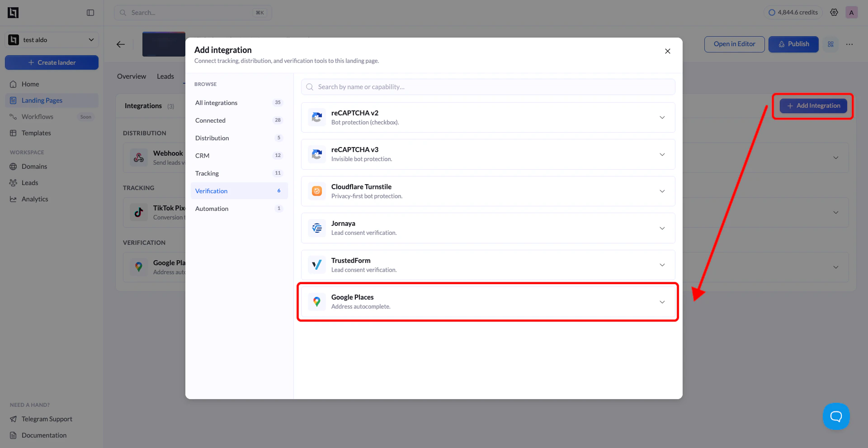Screen dimensions: 868x448
Task: Click the Publish button
Action: click(x=793, y=44)
